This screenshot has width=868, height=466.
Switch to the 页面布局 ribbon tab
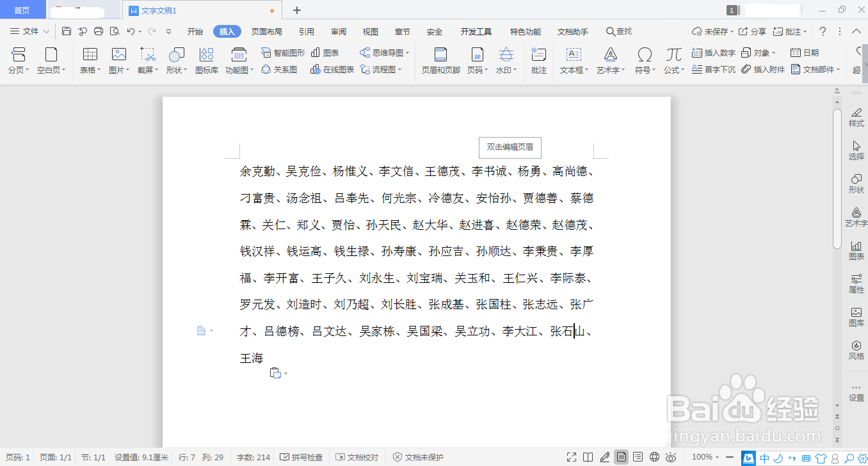(268, 31)
